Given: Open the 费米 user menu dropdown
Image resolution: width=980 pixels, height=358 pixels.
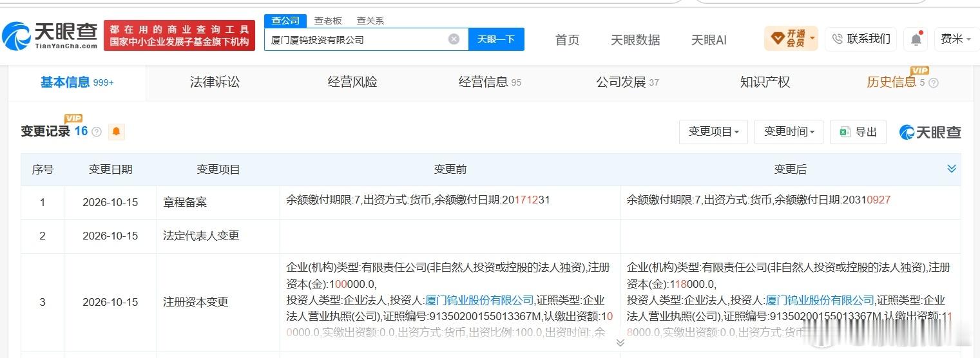Looking at the screenshot, I should 957,39.
